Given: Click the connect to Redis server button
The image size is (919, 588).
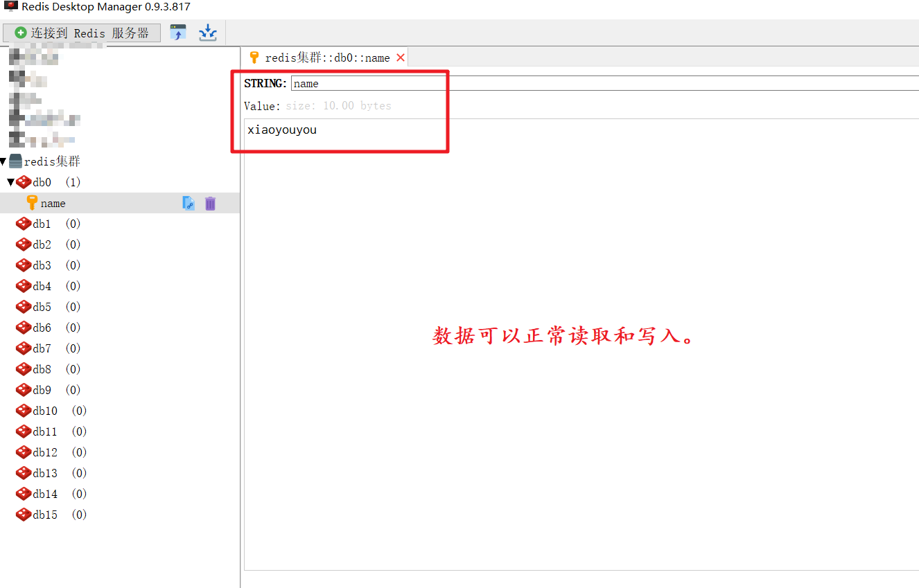Looking at the screenshot, I should [82, 33].
